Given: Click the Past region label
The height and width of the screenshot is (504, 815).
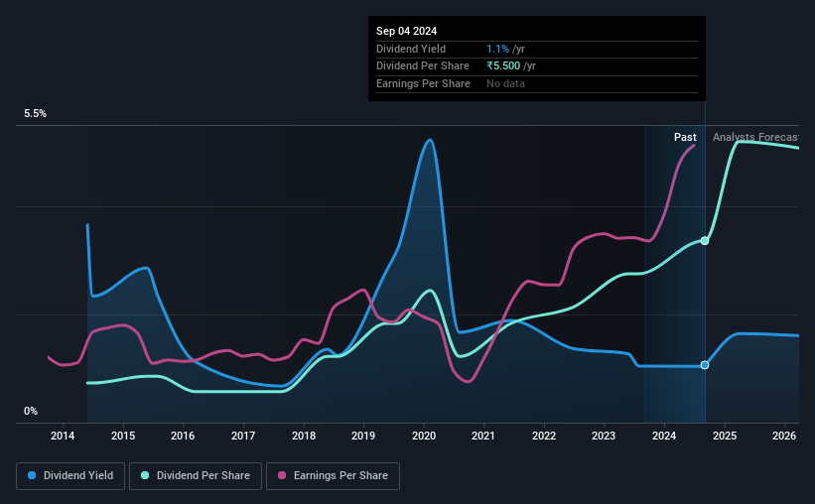Looking at the screenshot, I should point(685,137).
